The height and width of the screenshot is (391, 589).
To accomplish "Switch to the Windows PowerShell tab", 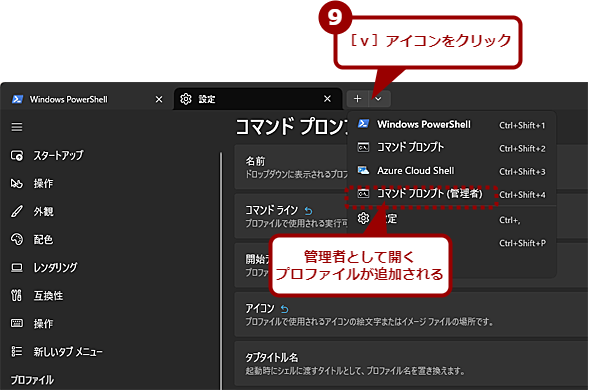I will click(x=86, y=99).
